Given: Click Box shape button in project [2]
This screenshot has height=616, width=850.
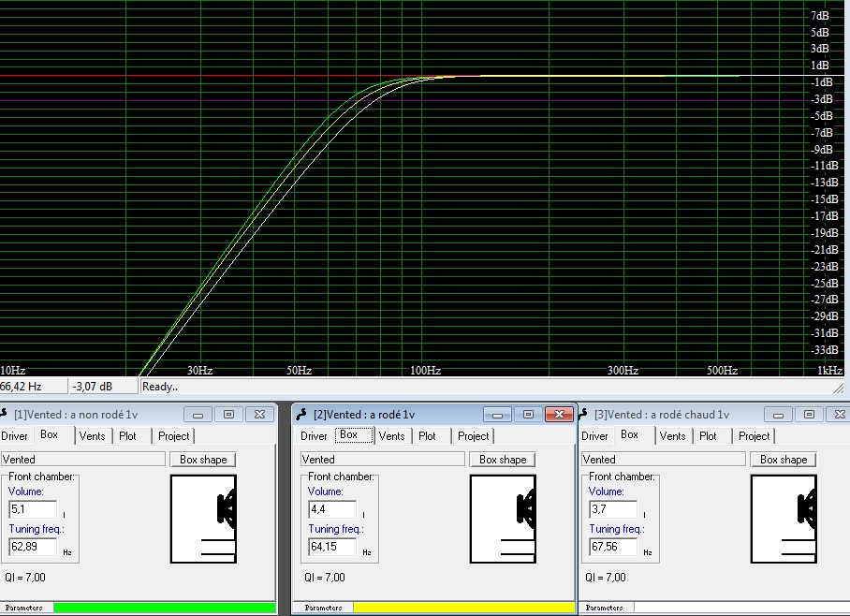Looking at the screenshot, I should (x=503, y=460).
